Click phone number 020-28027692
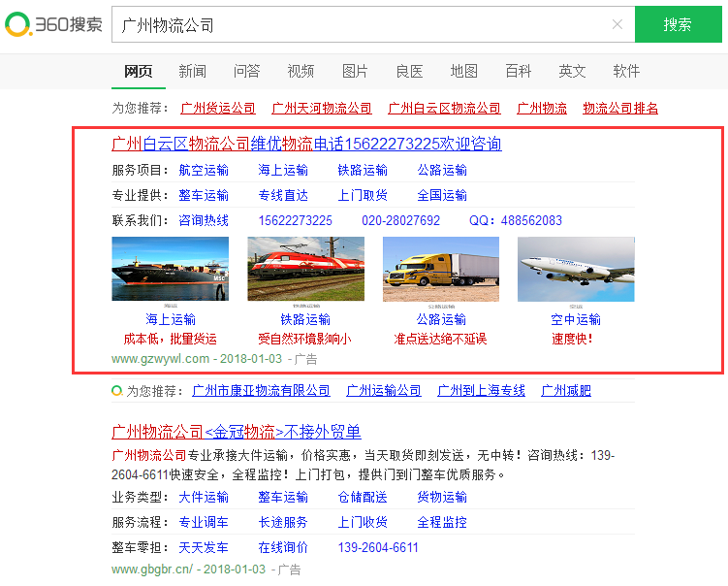The height and width of the screenshot is (586, 728). click(400, 220)
